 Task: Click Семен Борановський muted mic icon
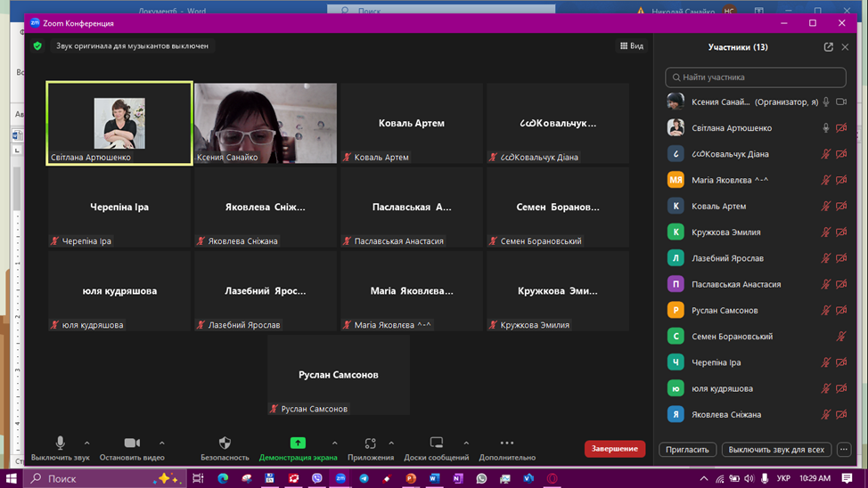pos(841,336)
